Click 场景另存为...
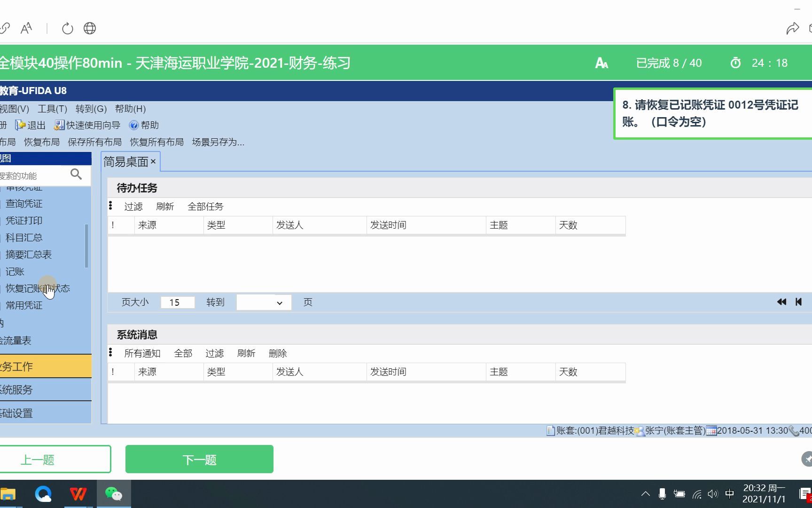812x508 pixels. 218,142
